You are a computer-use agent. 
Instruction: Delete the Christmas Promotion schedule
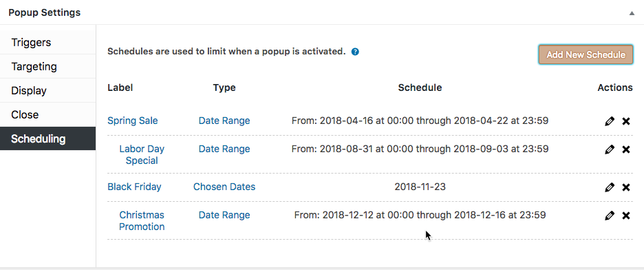click(626, 216)
